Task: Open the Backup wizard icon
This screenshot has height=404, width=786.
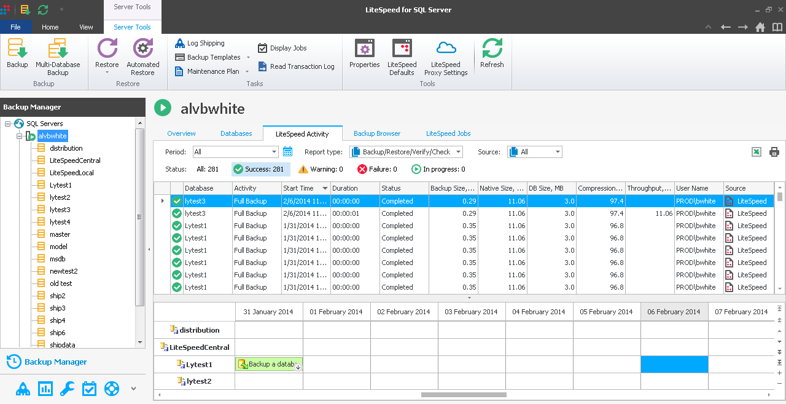Action: pos(17,49)
